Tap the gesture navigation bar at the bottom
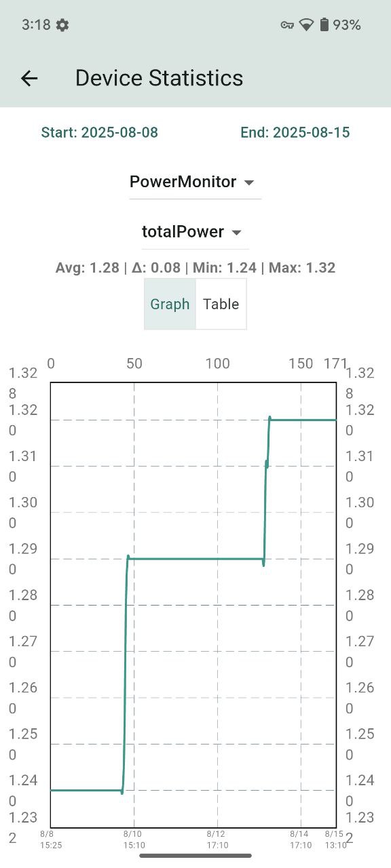The width and height of the screenshot is (391, 868). click(195, 856)
